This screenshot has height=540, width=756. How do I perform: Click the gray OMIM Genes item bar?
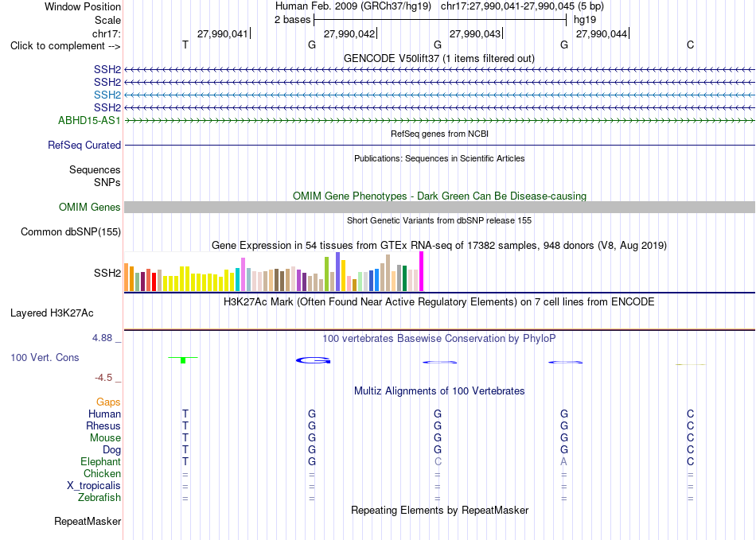coord(440,207)
